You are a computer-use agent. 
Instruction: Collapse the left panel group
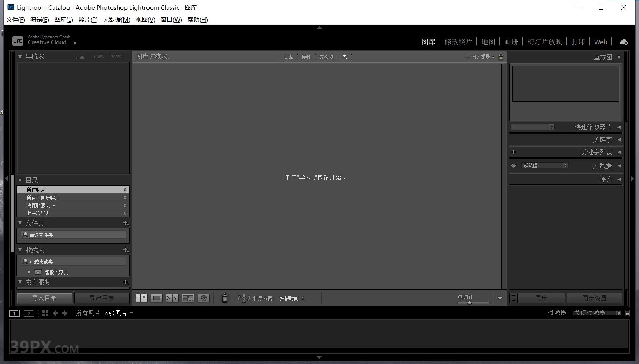pyautogui.click(x=6, y=178)
